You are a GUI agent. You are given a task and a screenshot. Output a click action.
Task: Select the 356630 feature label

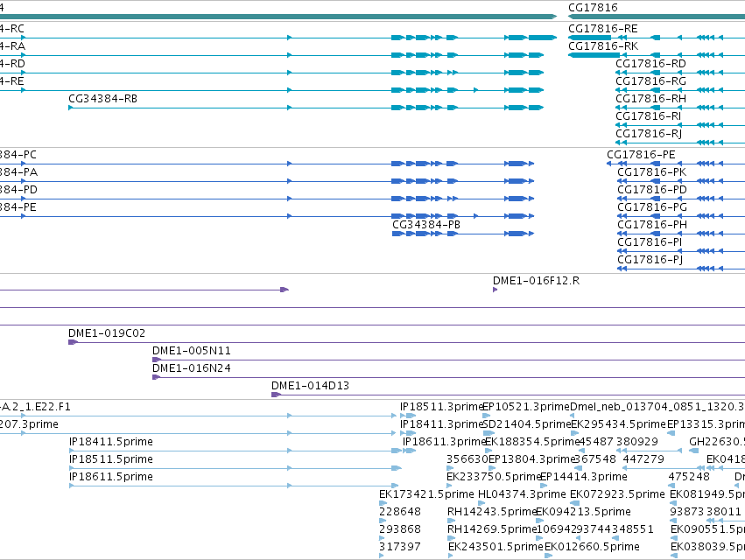tap(467, 459)
